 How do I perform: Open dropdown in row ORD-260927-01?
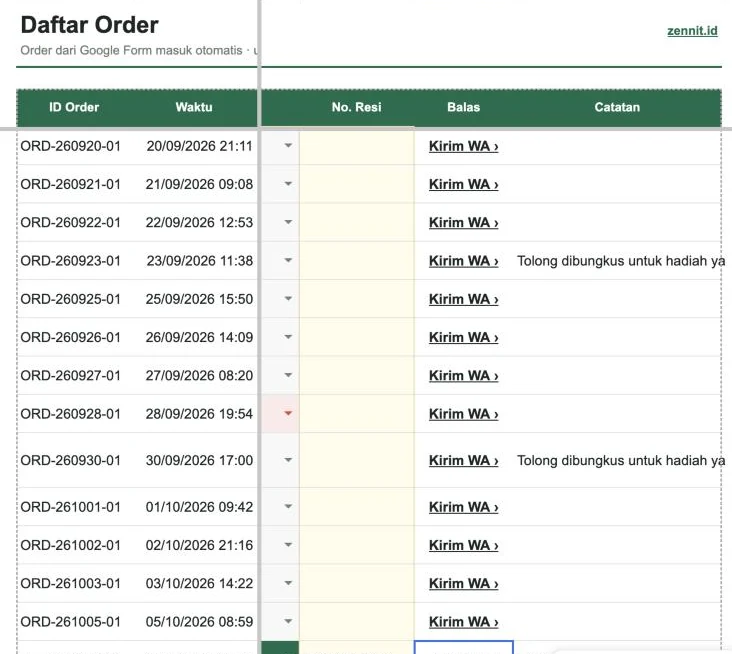288,375
